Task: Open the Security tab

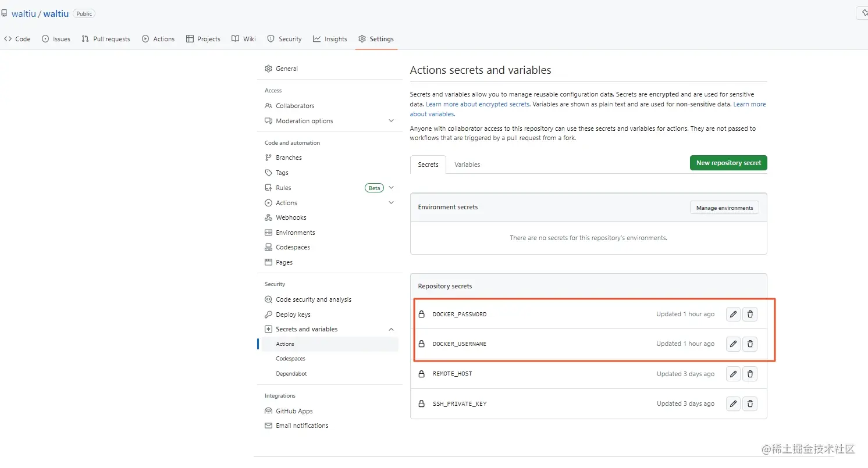Action: tap(284, 39)
